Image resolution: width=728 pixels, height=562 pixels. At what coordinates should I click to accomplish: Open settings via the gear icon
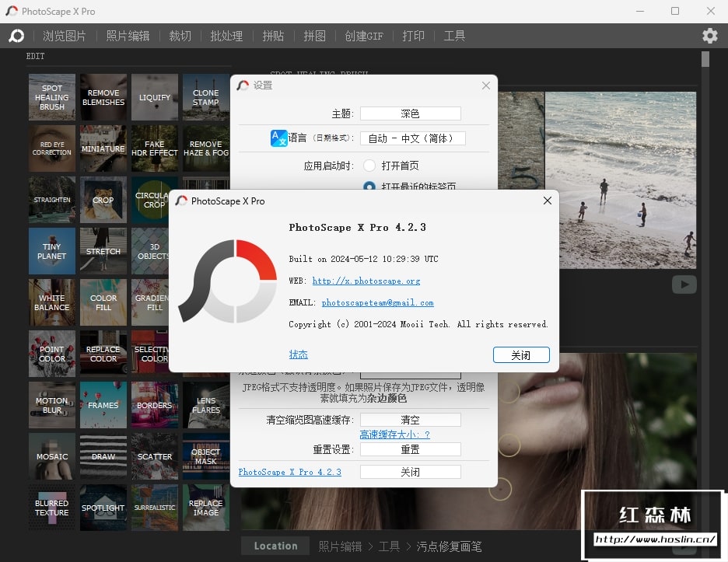click(x=709, y=36)
